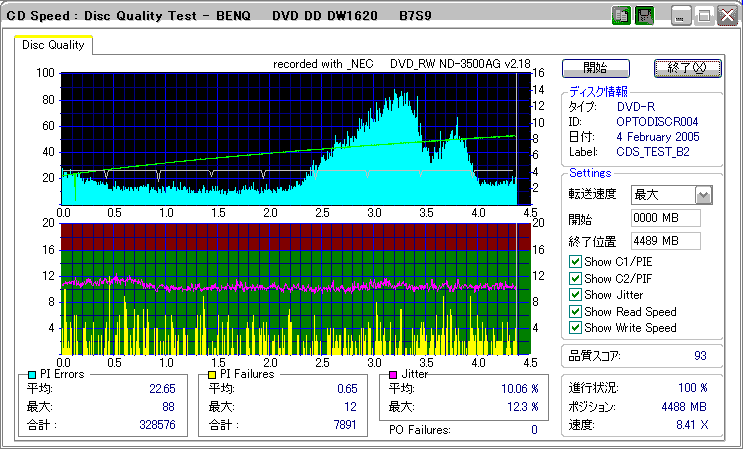This screenshot has width=743, height=449.
Task: Close the Disc Quality Test window
Action: coord(726,16)
